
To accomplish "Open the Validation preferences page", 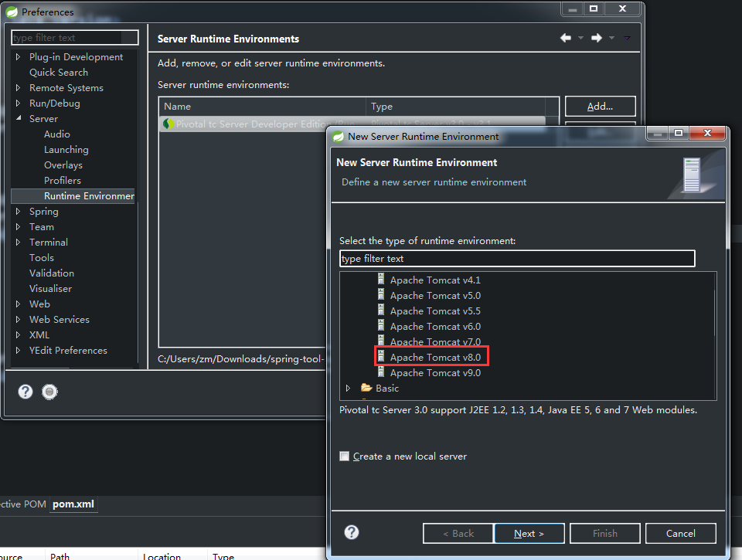I will 52,273.
